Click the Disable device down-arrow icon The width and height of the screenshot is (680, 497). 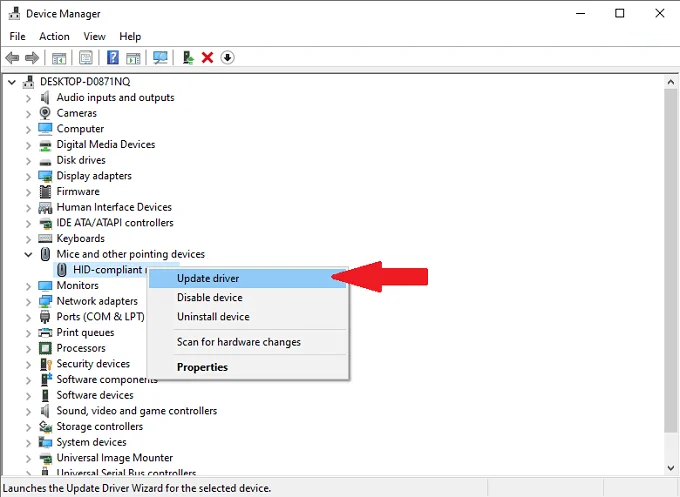pyautogui.click(x=227, y=57)
